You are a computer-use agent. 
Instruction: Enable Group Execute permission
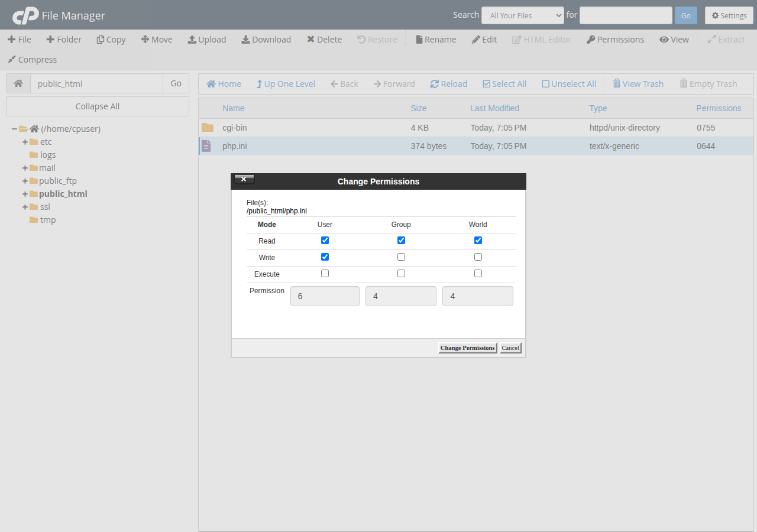[401, 274]
